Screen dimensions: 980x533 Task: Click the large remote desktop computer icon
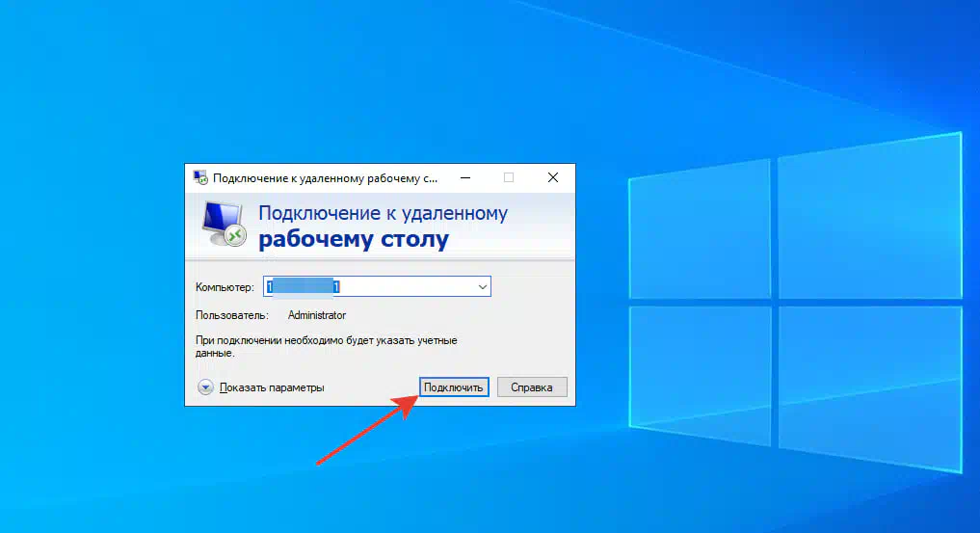pyautogui.click(x=224, y=224)
